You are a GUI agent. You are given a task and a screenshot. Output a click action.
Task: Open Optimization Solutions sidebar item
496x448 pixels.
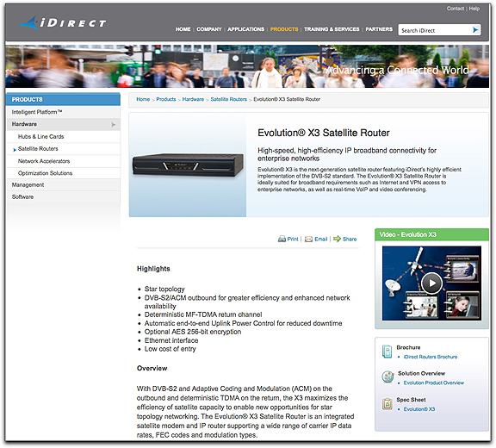click(x=63, y=173)
